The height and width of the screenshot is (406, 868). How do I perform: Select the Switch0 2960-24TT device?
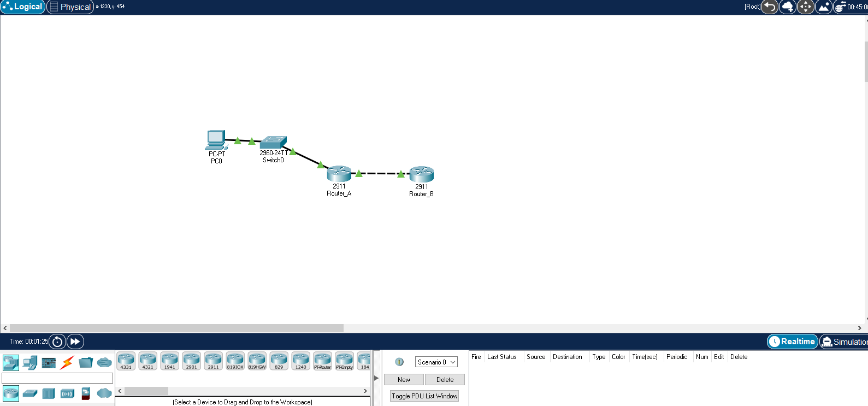[x=273, y=142]
